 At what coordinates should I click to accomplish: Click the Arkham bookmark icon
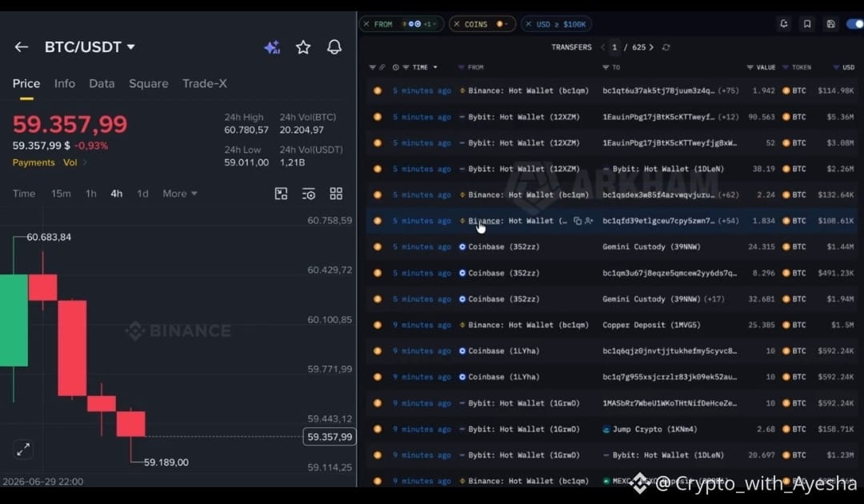[806, 24]
